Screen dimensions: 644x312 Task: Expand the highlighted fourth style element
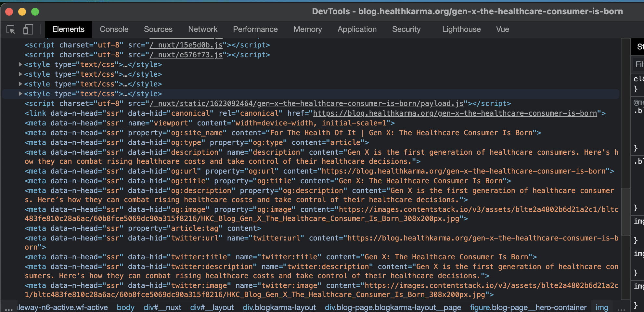coord(20,94)
